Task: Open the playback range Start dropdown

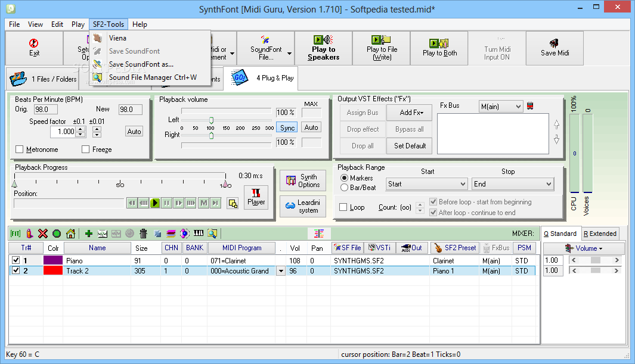Action: coord(426,184)
